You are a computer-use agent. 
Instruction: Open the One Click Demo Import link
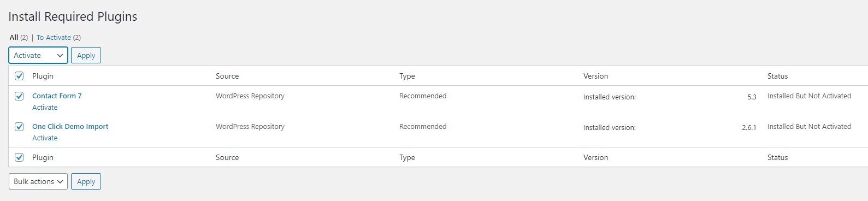click(70, 126)
